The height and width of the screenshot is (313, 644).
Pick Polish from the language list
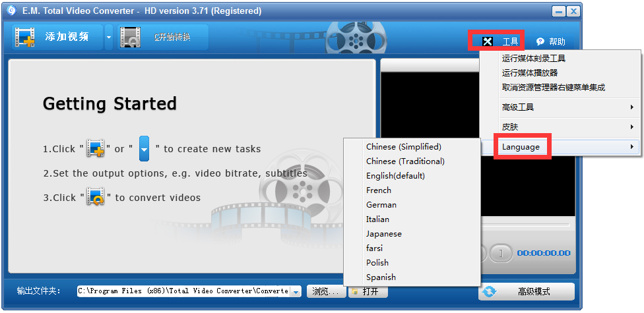[412, 262]
